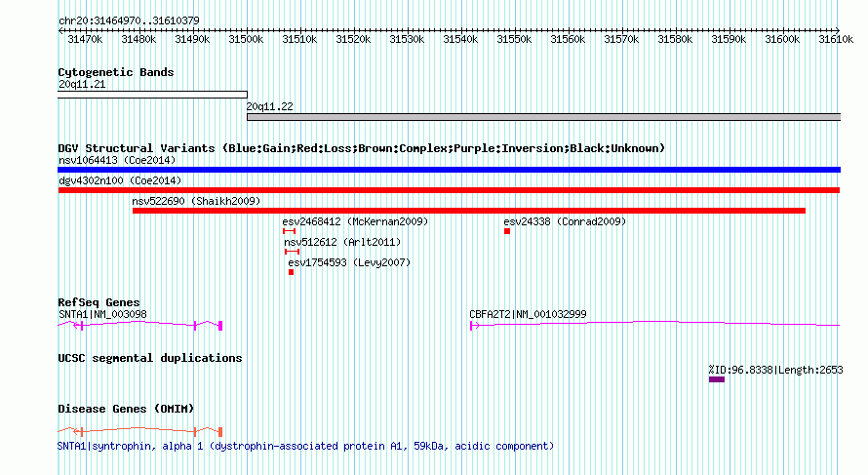
Task: Open the nsv522690 (Shaikh2009) label
Action: 196,202
